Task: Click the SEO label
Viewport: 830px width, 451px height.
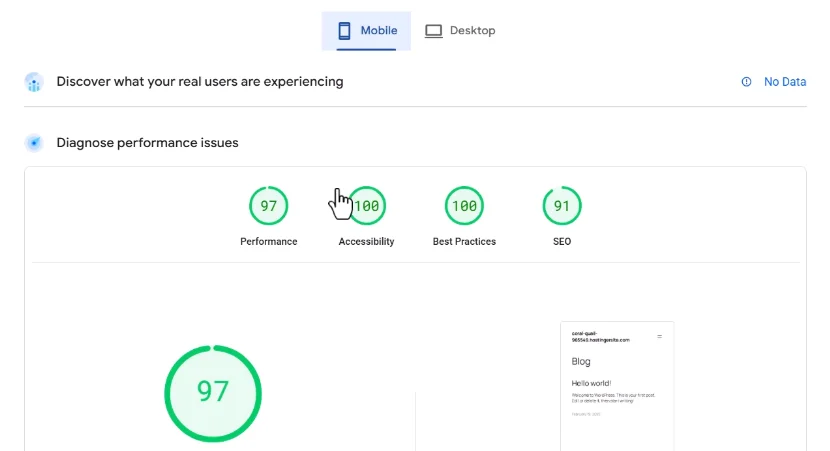Action: (x=562, y=241)
